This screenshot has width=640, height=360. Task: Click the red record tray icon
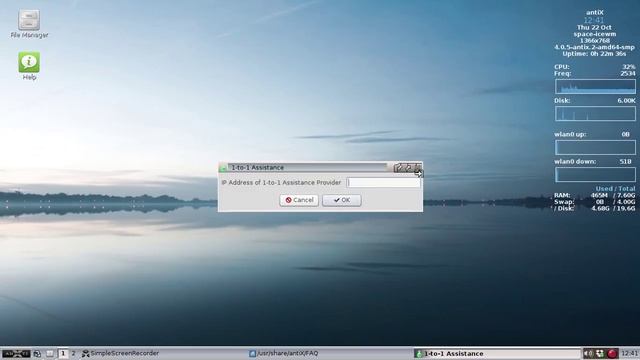point(612,353)
